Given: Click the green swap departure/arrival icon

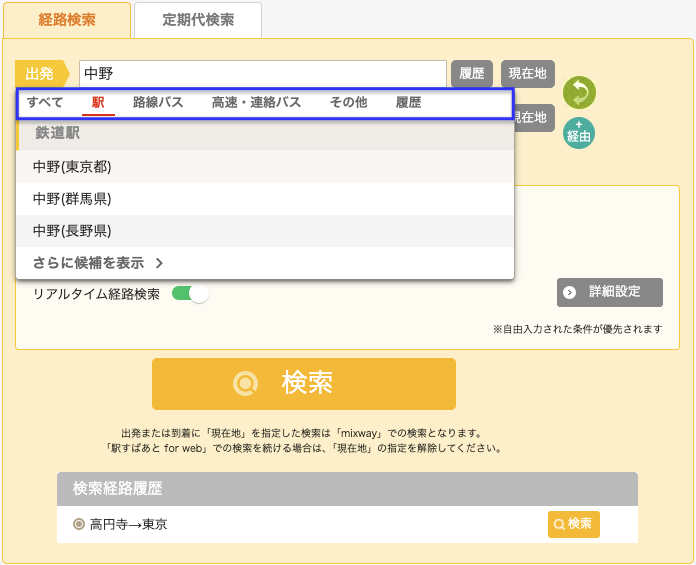Looking at the screenshot, I should tap(579, 92).
